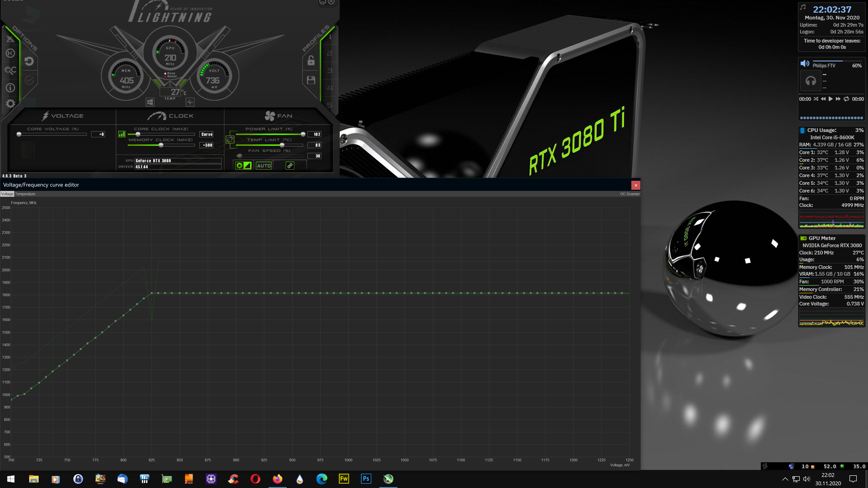The height and width of the screenshot is (488, 868).
Task: Switch to Voltage tab in curve editor
Action: click(x=7, y=194)
